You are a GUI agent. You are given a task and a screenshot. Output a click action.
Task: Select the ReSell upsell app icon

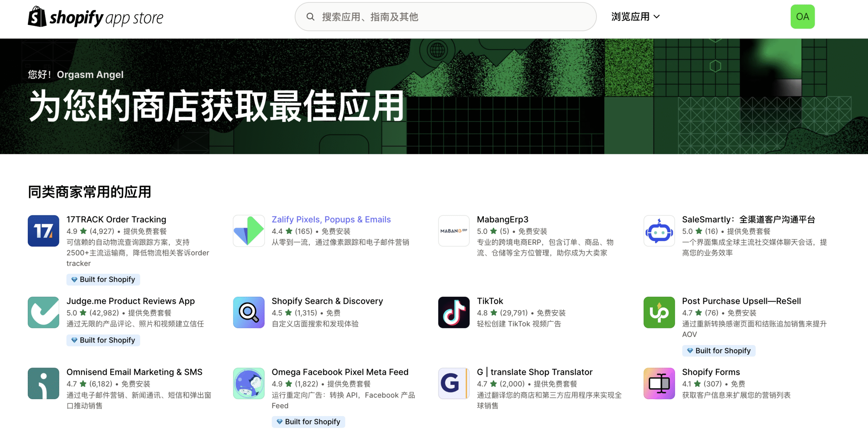pos(659,312)
